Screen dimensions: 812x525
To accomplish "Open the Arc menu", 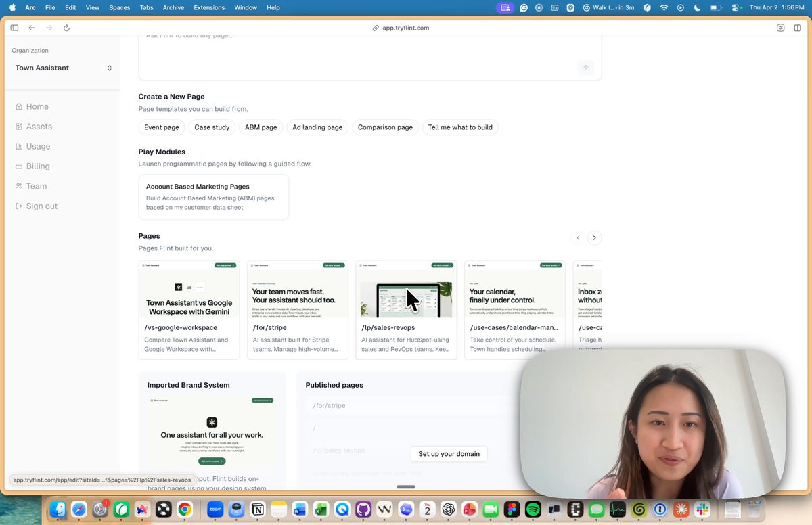I will tap(30, 7).
